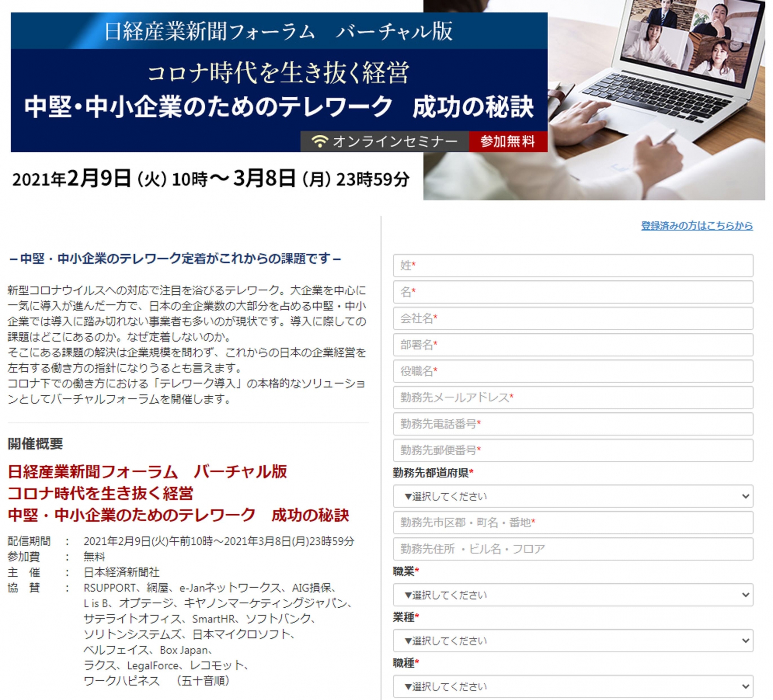Focus the 姓 input field
The width and height of the screenshot is (773, 700).
573,265
